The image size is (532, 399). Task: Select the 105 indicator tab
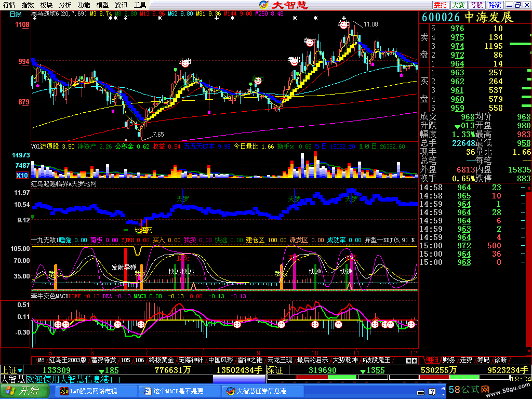tap(126, 360)
